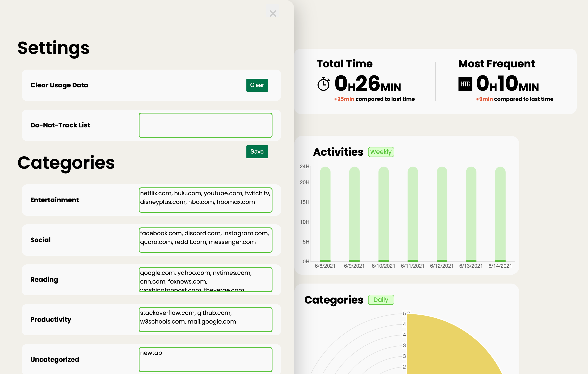588x374 pixels.
Task: Select the 6/9/2021 activity bar
Action: [354, 214]
